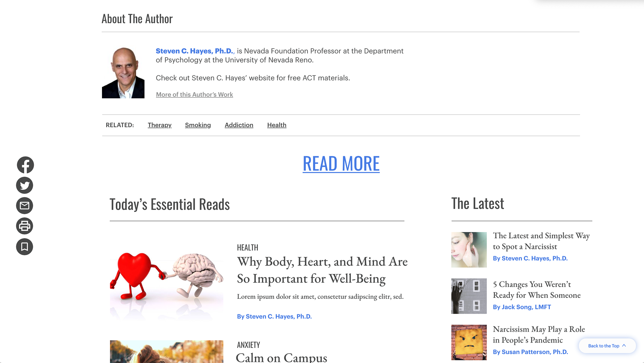Screen dimensions: 644x363
Task: Open the Smoking related topic
Action: [198, 125]
